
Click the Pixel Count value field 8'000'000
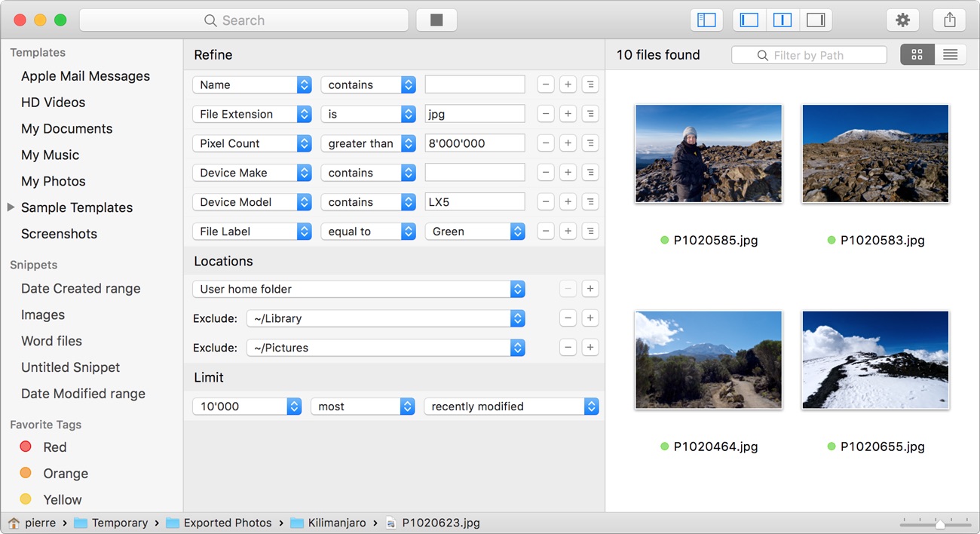475,143
